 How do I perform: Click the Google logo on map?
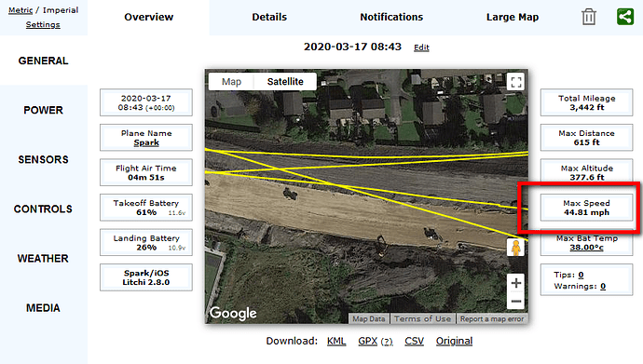click(233, 313)
